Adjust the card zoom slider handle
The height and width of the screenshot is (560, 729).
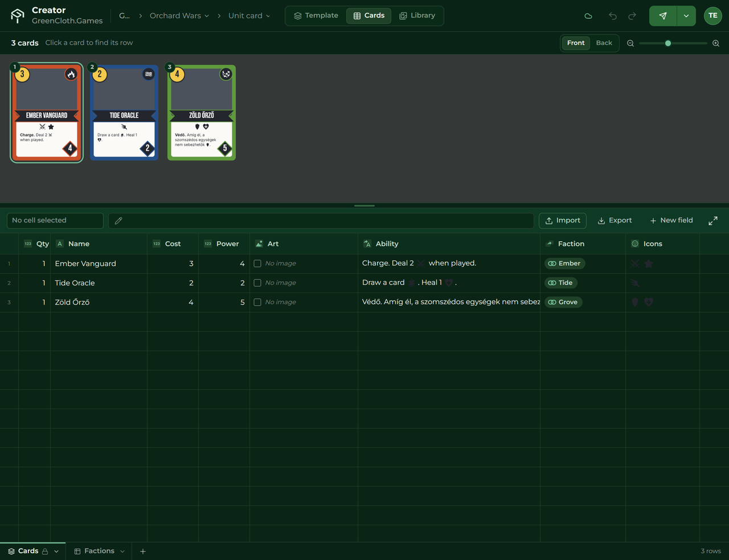pyautogui.click(x=668, y=43)
